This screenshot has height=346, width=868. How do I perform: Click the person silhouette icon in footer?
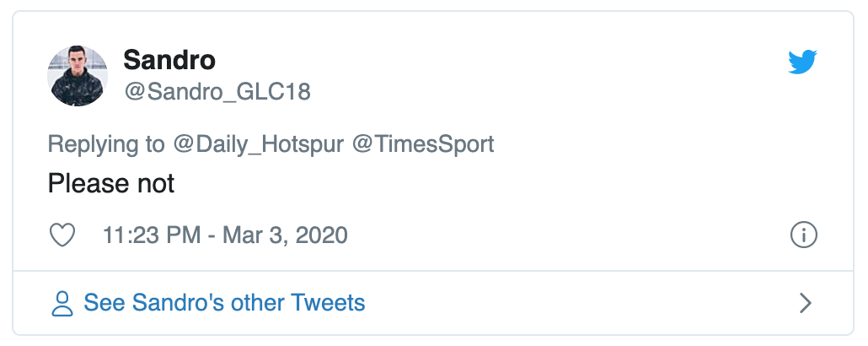tap(62, 304)
